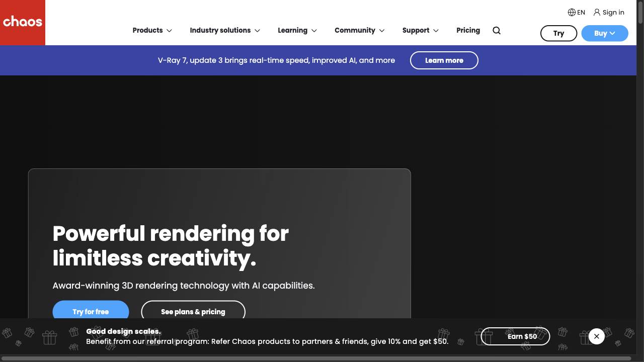Click the referral program description text
The width and height of the screenshot is (644, 362).
(267, 341)
